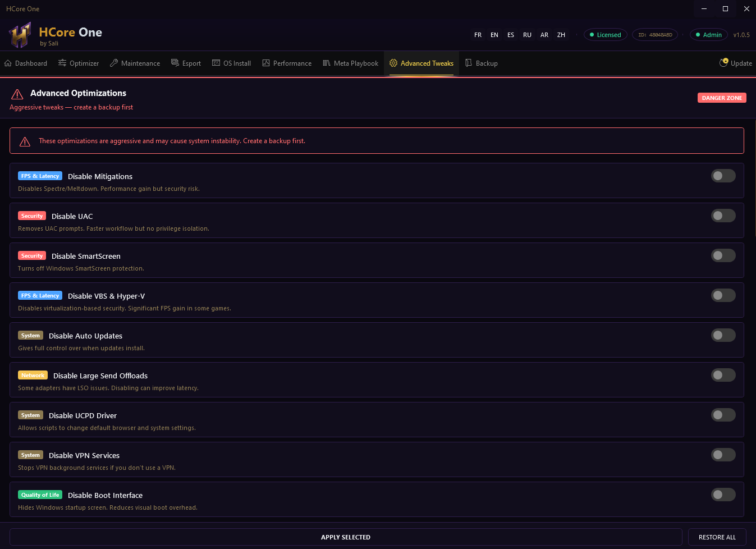Click the DANGER ZONE badge
Image resolution: width=756 pixels, height=549 pixels.
(x=722, y=98)
